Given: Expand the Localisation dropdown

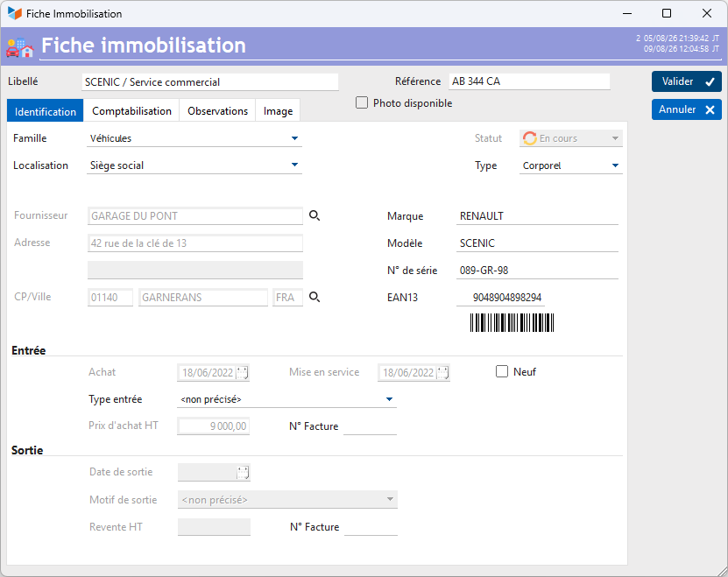Looking at the screenshot, I should [294, 165].
